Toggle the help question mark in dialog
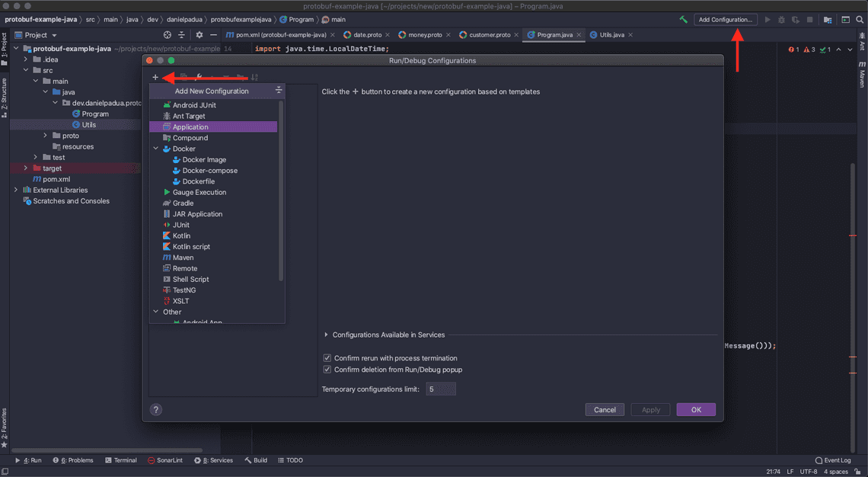Image resolution: width=868 pixels, height=477 pixels. (x=156, y=409)
